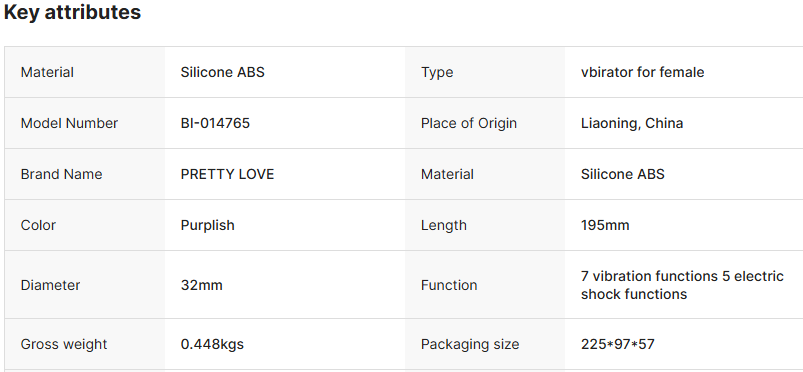
Task: Click the 0.448kgs gross weight value
Action: pos(212,344)
